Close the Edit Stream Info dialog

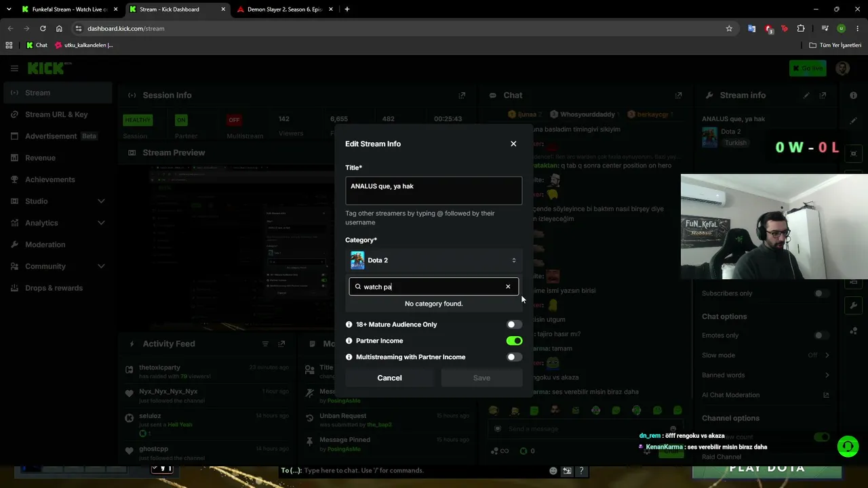click(x=513, y=144)
